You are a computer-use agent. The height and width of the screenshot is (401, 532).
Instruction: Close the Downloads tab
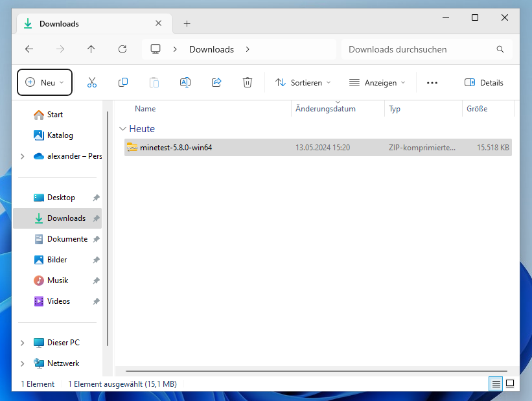[x=159, y=23]
